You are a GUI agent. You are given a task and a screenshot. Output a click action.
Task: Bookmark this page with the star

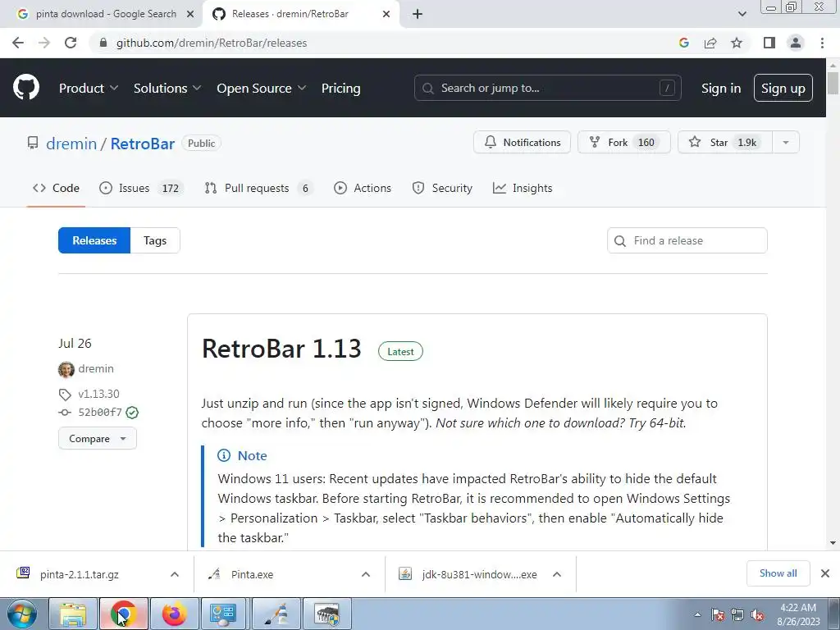pyautogui.click(x=737, y=43)
